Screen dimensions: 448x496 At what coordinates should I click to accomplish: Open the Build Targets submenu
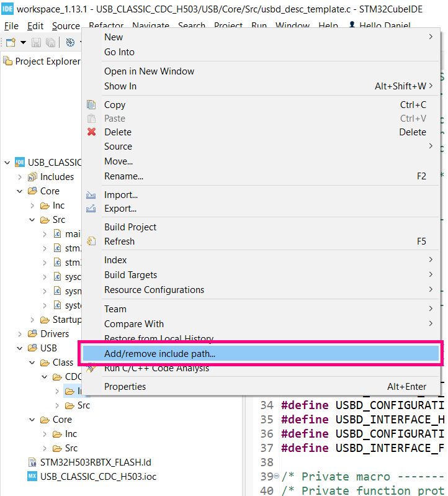131,275
